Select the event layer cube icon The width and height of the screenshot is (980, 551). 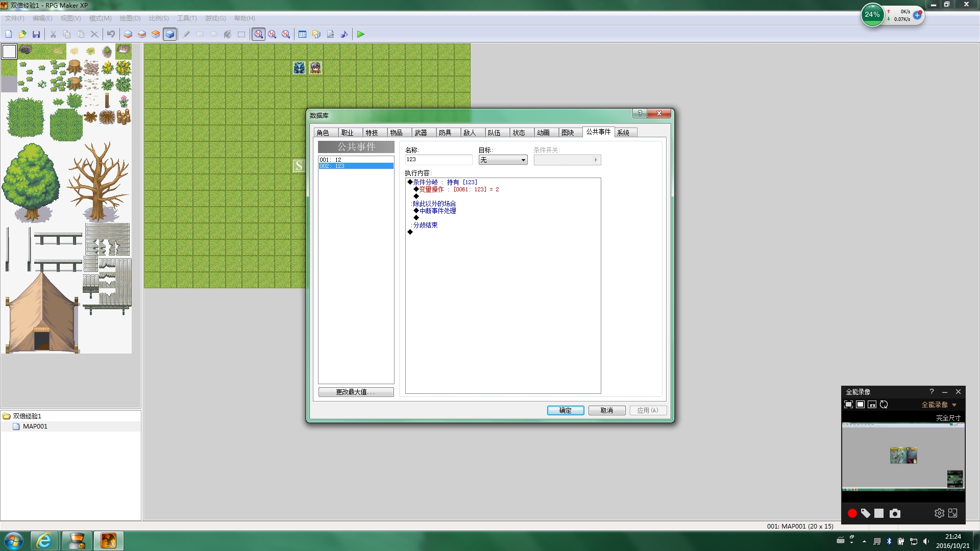point(170,34)
